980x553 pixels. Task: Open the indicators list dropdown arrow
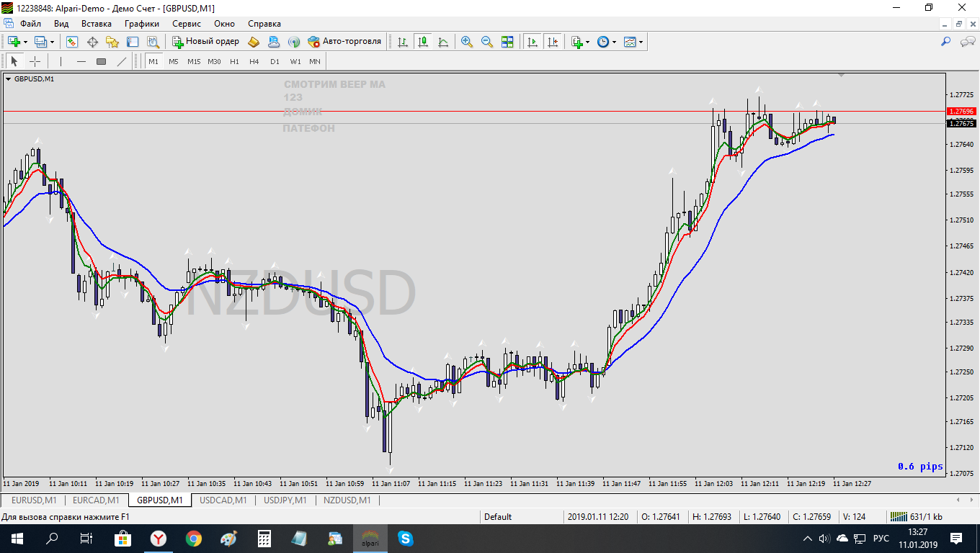tap(587, 42)
